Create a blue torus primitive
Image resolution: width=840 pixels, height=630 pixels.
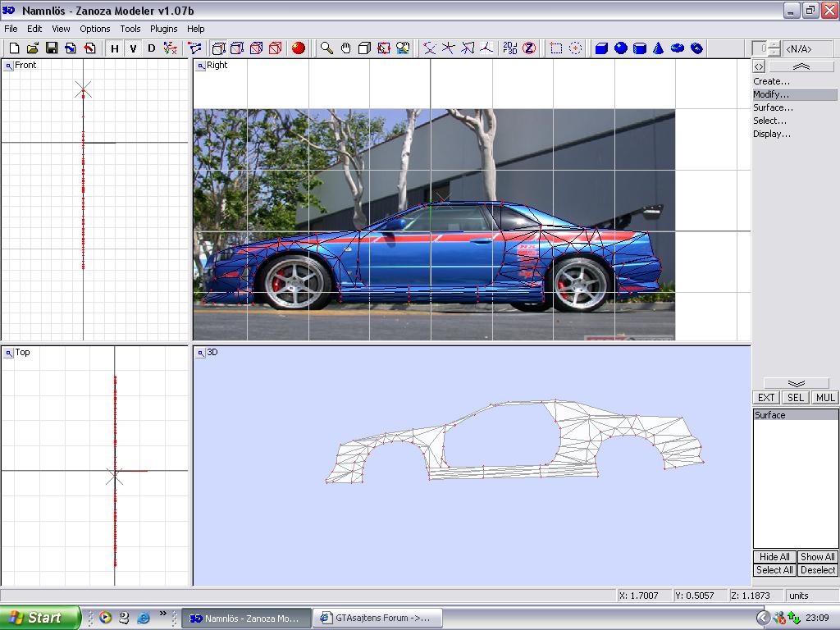pos(678,48)
